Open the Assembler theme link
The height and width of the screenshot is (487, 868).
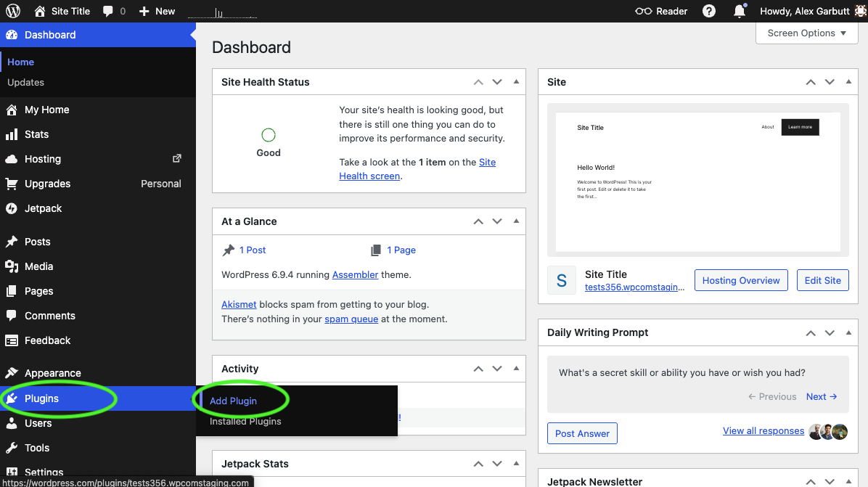[x=355, y=275]
